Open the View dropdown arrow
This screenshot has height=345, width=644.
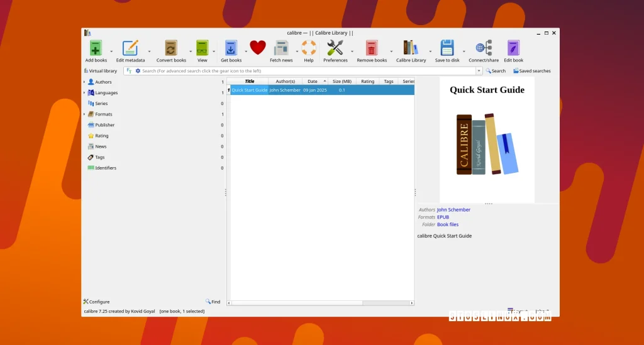tap(214, 52)
